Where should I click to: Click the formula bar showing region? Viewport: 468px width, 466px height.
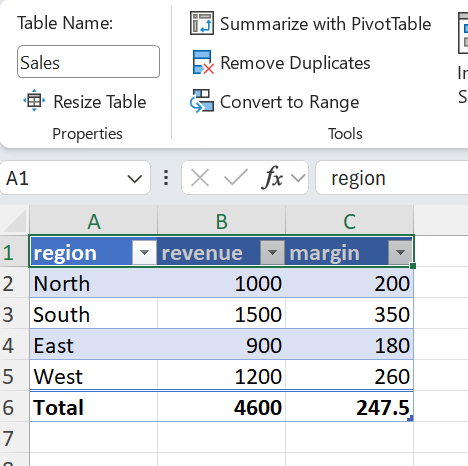point(392,178)
